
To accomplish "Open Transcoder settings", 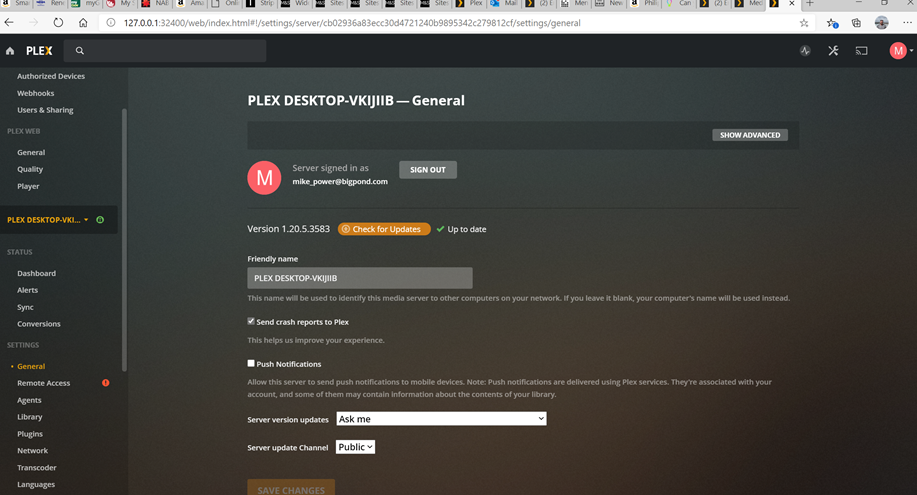I will coord(37,468).
